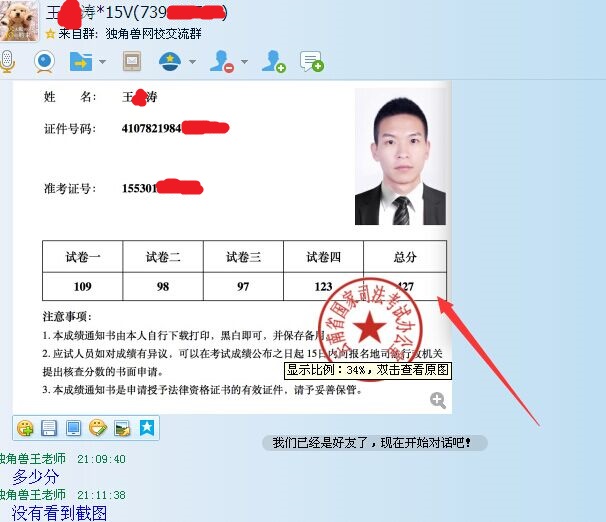Screen dimensions: 606x522
Task: Start a video call with webcam icon
Action: [44, 62]
